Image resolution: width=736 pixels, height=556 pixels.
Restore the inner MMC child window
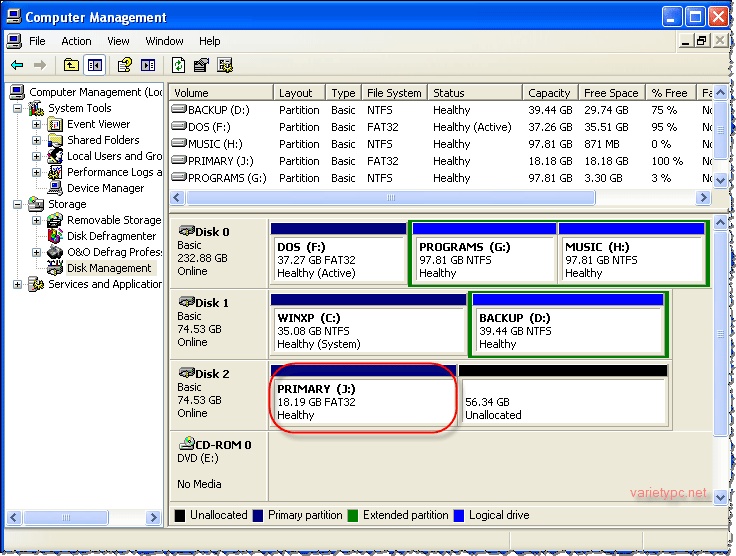pyautogui.click(x=702, y=41)
